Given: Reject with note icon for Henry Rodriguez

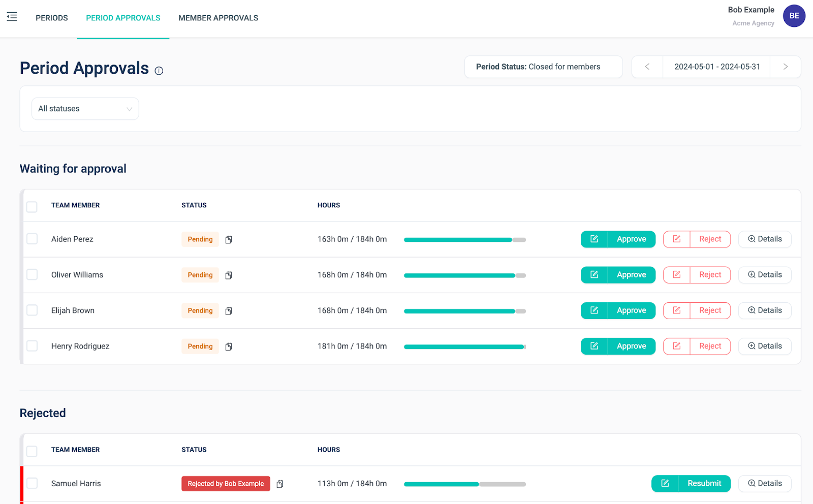Looking at the screenshot, I should click(677, 346).
